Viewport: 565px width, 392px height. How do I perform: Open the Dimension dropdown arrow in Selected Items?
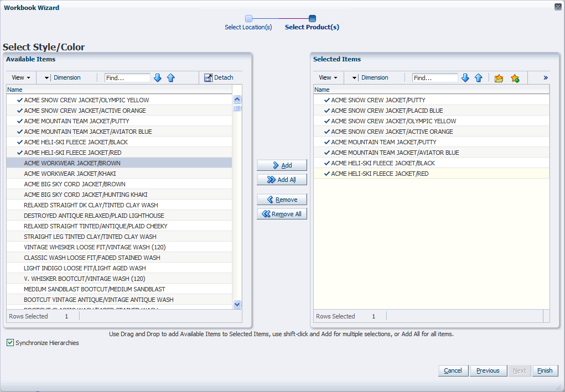coord(354,78)
